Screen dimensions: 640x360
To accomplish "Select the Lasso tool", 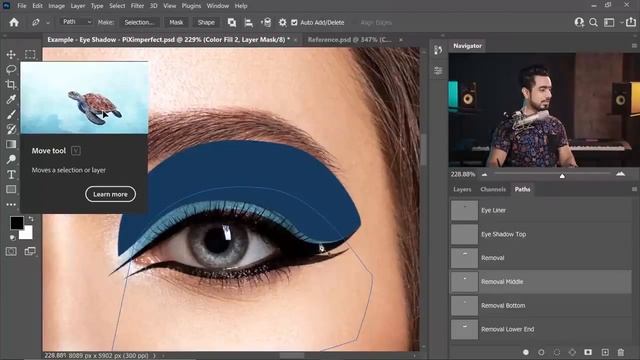I will (11, 69).
